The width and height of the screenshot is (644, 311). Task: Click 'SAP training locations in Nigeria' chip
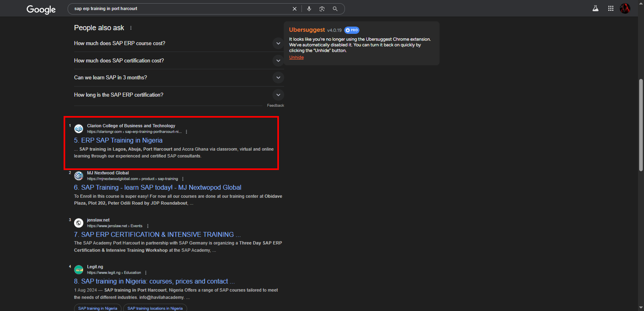[155, 308]
